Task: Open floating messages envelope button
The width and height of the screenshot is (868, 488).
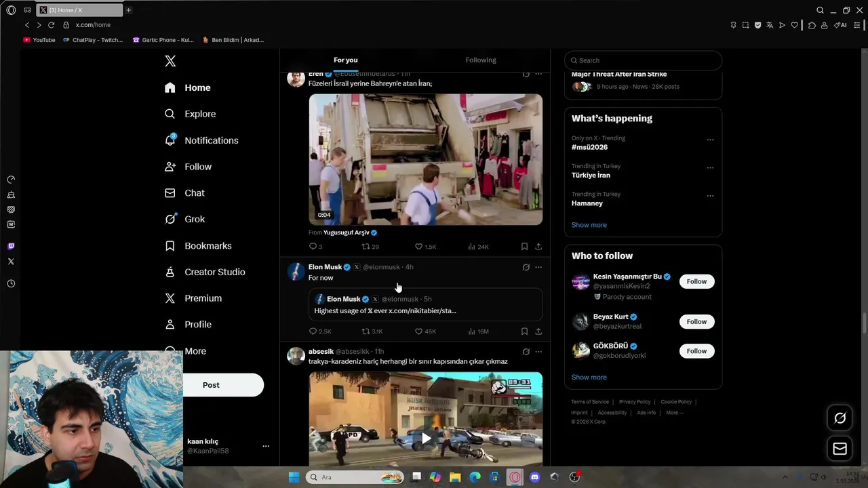Action: tap(840, 449)
